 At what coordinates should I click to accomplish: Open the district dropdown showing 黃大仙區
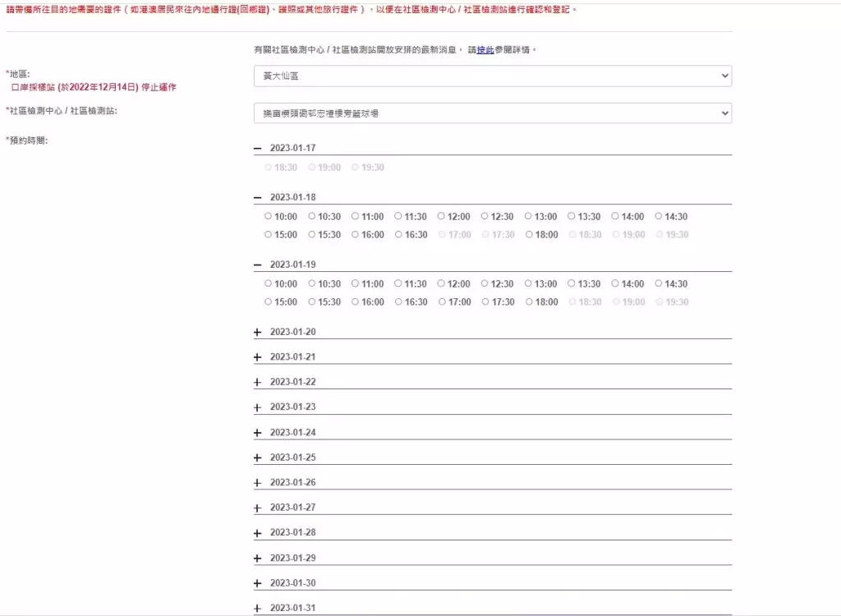(492, 76)
